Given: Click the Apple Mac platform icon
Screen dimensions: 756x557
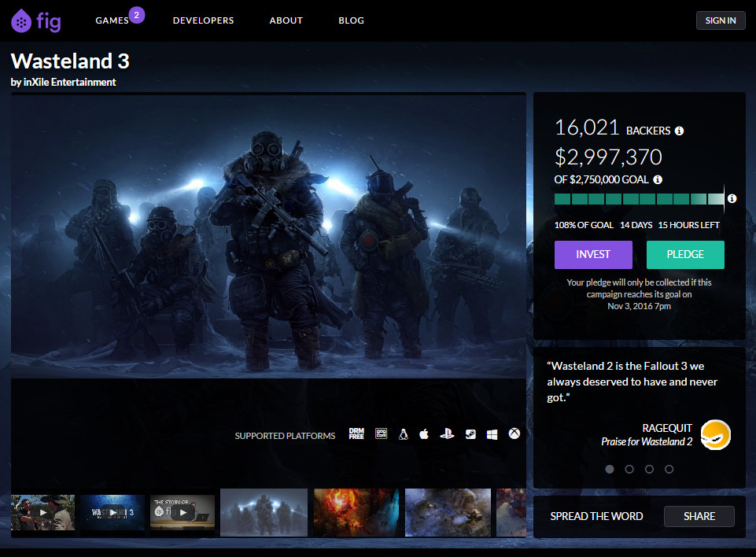Looking at the screenshot, I should pyautogui.click(x=424, y=434).
